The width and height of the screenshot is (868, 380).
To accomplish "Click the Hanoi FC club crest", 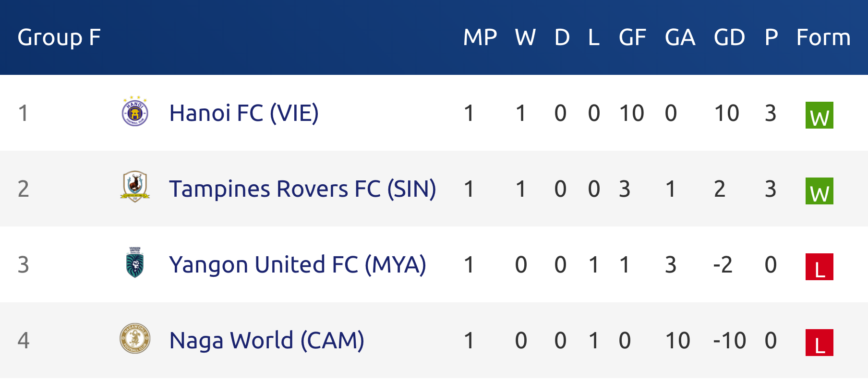I will [135, 111].
